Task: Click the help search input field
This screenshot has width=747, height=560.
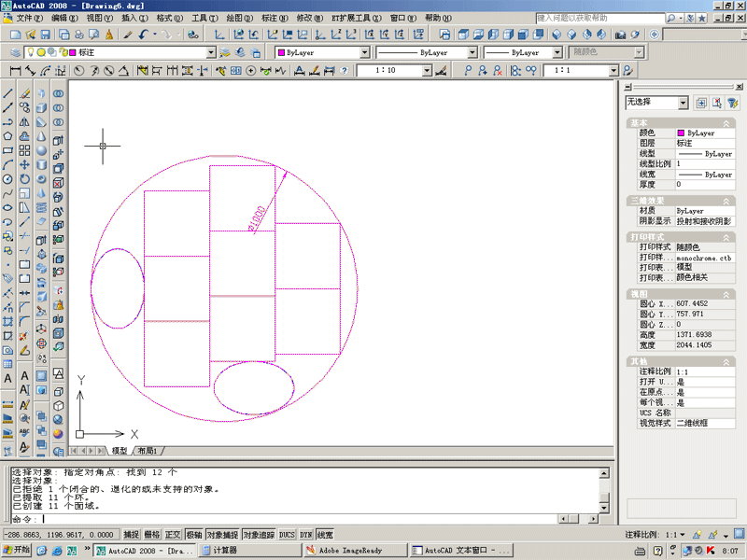Action: (599, 18)
